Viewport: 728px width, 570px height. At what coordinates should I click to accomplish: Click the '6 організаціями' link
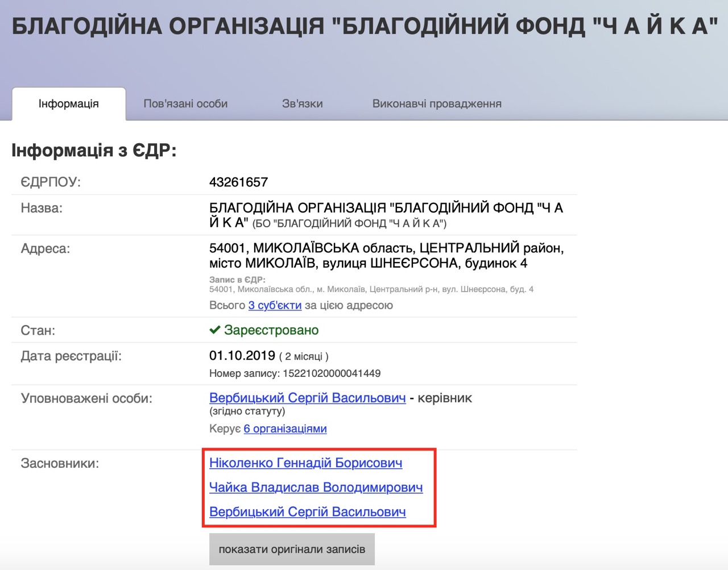(285, 428)
